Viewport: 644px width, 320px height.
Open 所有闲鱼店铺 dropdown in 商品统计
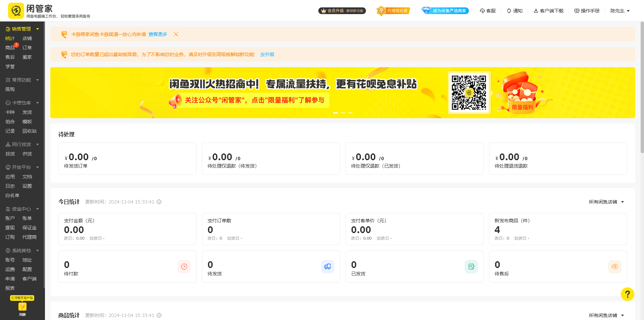[x=606, y=315]
